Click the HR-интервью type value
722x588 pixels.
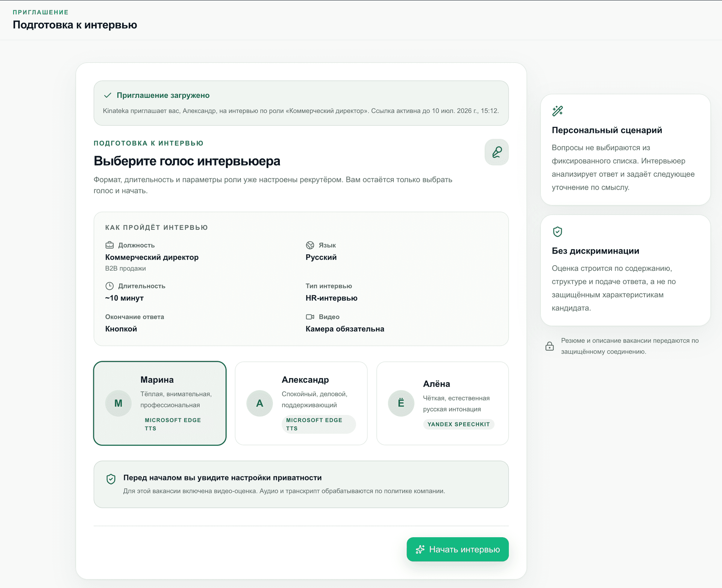click(332, 298)
